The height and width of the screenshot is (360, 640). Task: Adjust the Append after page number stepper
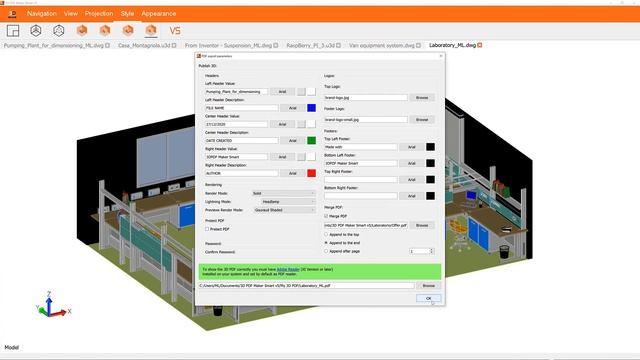[x=431, y=251]
